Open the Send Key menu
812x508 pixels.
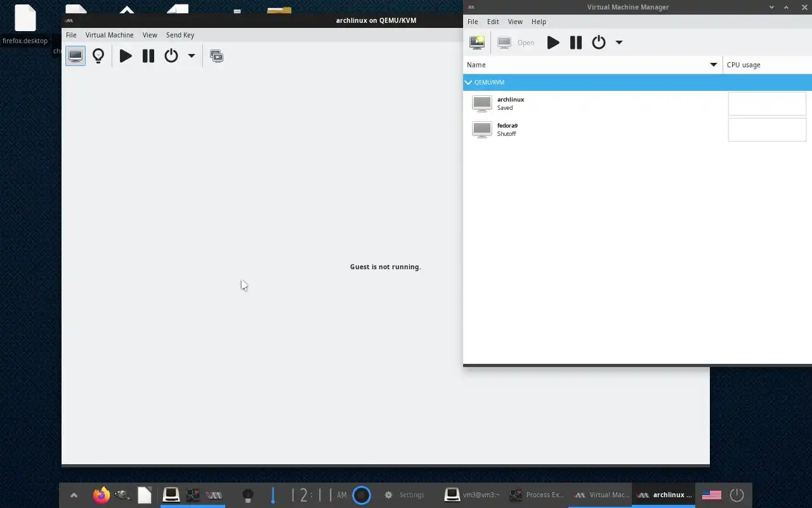(180, 35)
